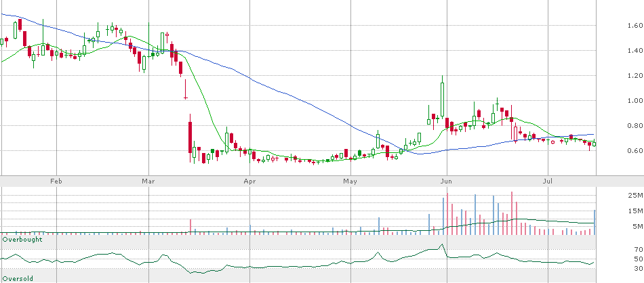Click the Feb month label on the time axis

56,181
